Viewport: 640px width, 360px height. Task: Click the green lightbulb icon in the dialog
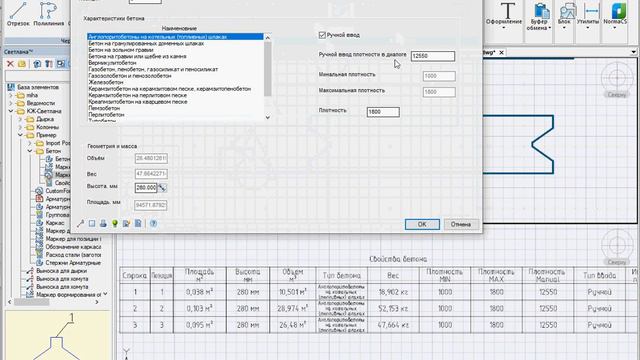click(x=115, y=224)
